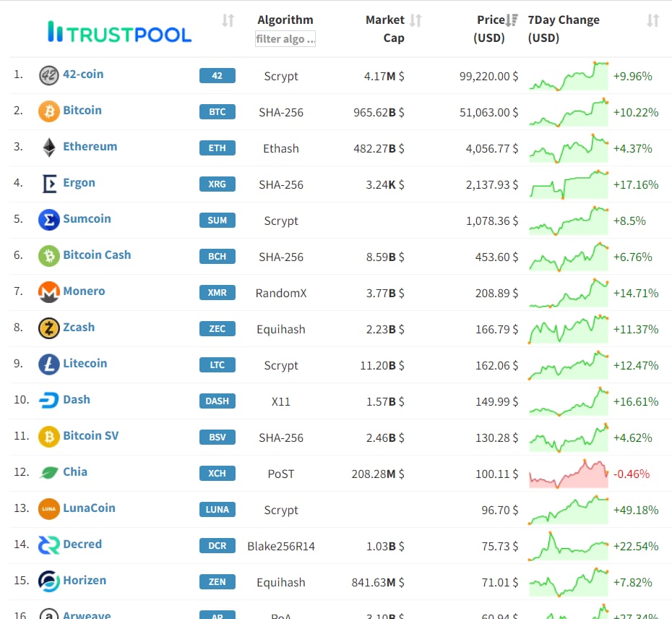This screenshot has width=672, height=619.
Task: Click the BTC ticker badge
Action: click(217, 112)
